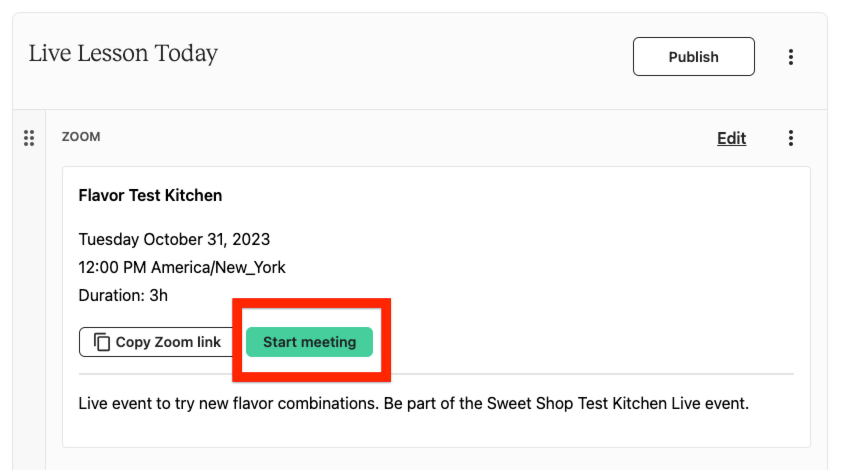
Task: Grab the six-dot drag handle icon
Action: [29, 138]
